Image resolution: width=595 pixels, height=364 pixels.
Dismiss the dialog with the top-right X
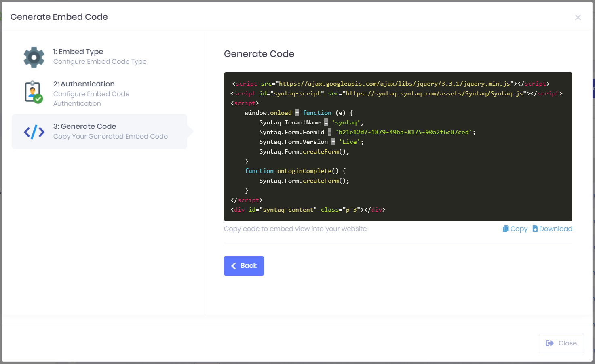point(578,17)
